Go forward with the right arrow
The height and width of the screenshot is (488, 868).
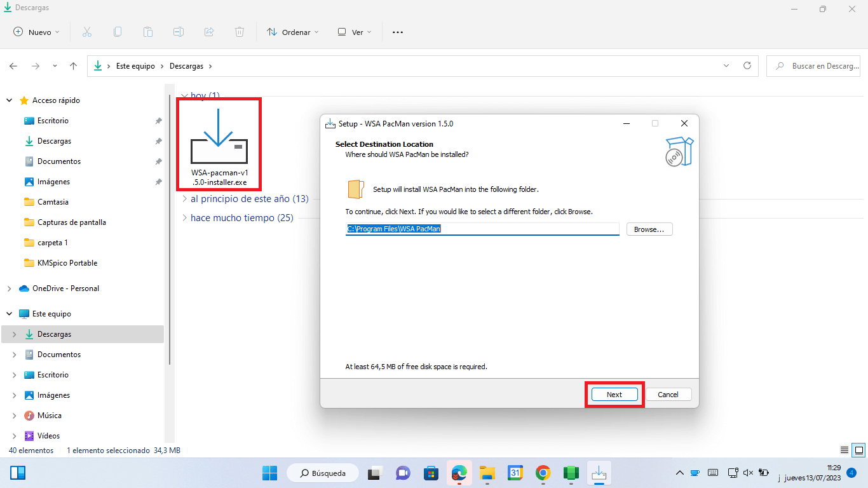[x=36, y=66]
